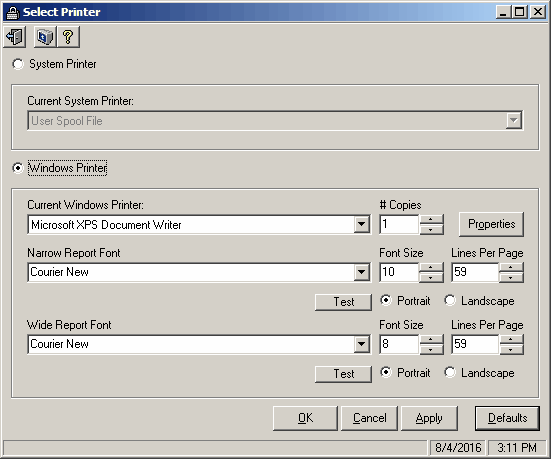The height and width of the screenshot is (459, 551).
Task: Open the Wide Report Font dropdown arrow
Action: [361, 344]
